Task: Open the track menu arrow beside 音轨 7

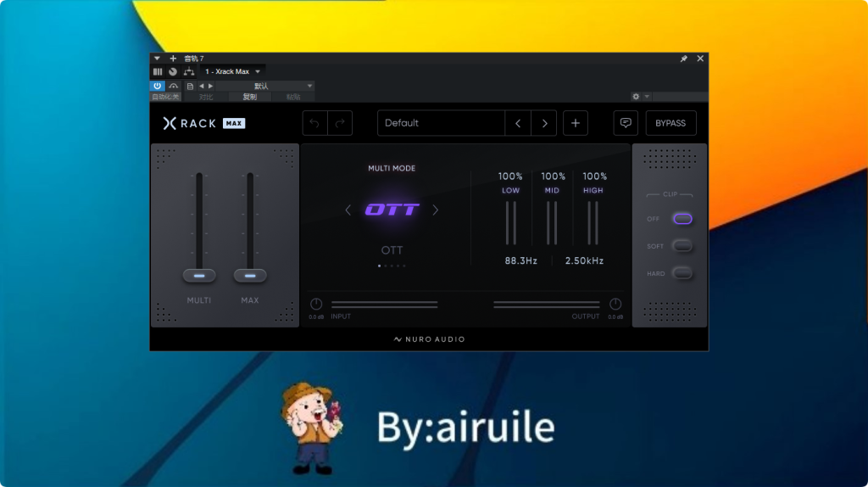Action: click(157, 59)
